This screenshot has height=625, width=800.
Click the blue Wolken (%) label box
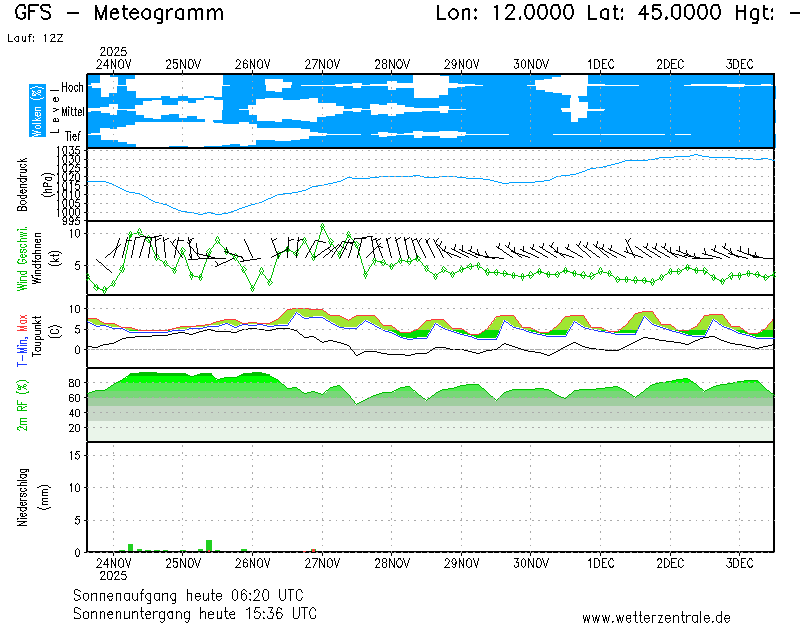pos(37,110)
